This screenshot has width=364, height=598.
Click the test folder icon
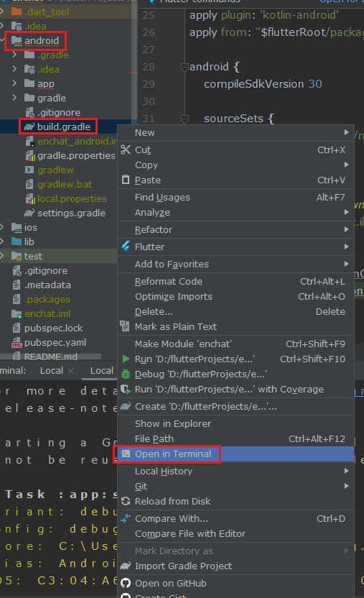(17, 256)
